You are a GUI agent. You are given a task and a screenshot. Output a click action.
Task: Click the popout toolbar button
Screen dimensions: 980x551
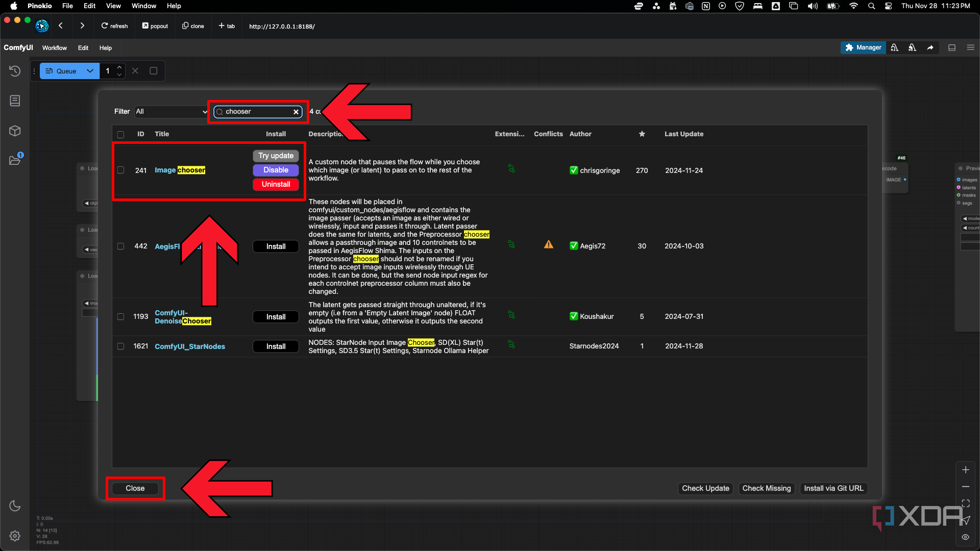tap(155, 26)
